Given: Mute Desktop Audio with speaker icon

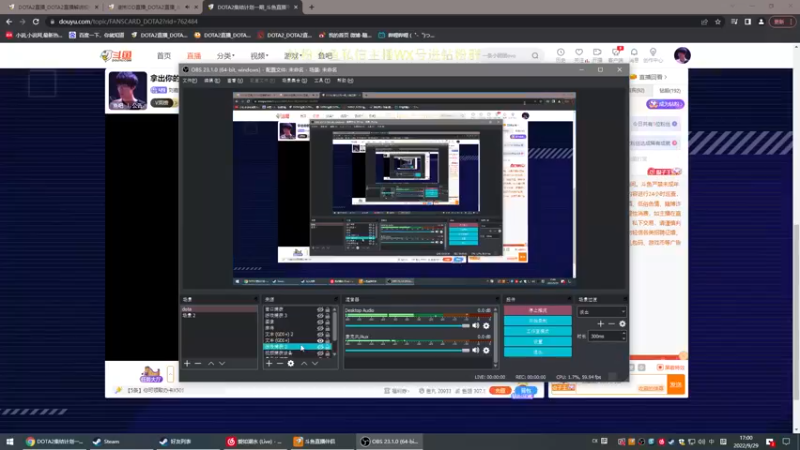Looking at the screenshot, I should coord(476,326).
